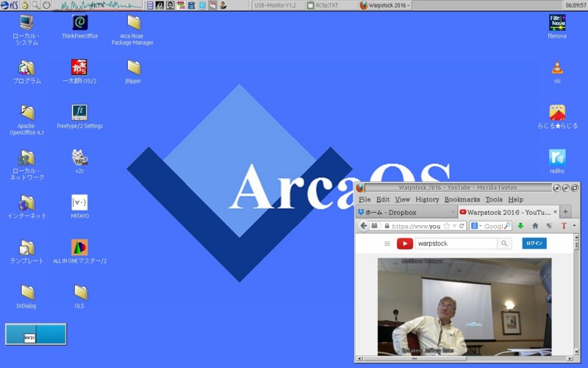This screenshot has height=368, width=588.
Task: Click the telephone icon in top bar
Action: click(192, 5)
